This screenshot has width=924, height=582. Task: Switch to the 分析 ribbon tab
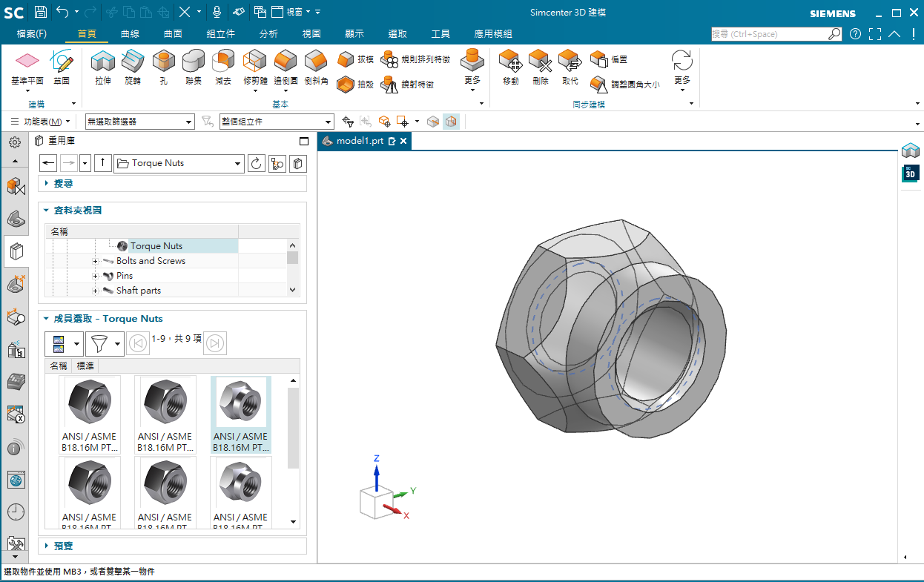click(x=268, y=34)
